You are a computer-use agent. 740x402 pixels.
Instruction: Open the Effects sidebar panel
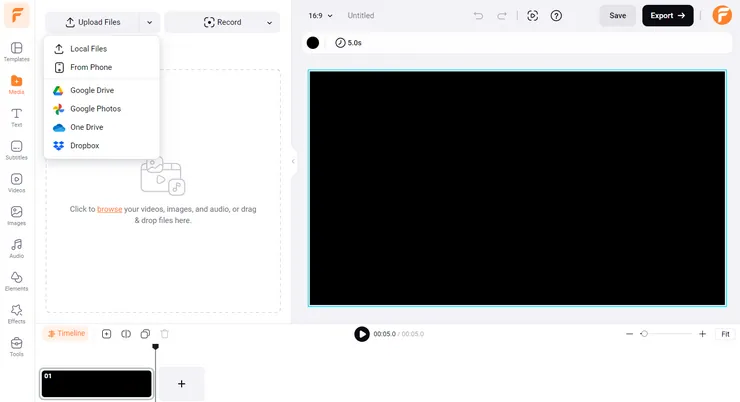[16, 313]
